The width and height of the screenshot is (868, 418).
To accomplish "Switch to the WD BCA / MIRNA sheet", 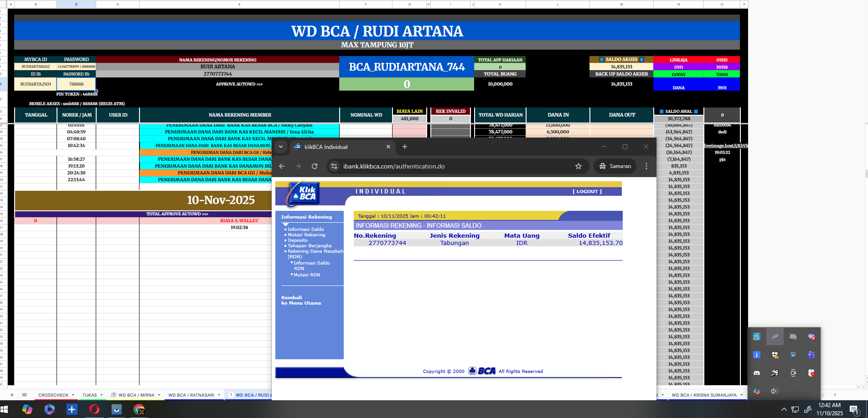I will coord(136,395).
